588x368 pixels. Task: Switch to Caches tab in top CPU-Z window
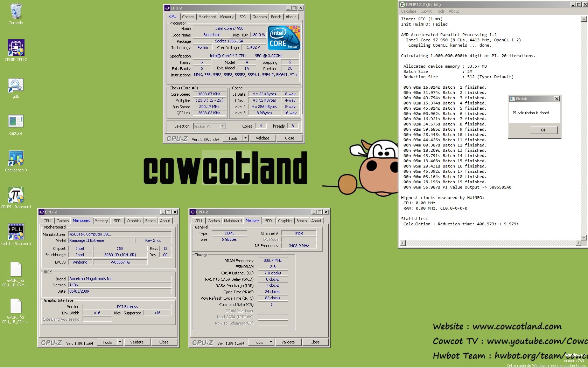tap(188, 17)
